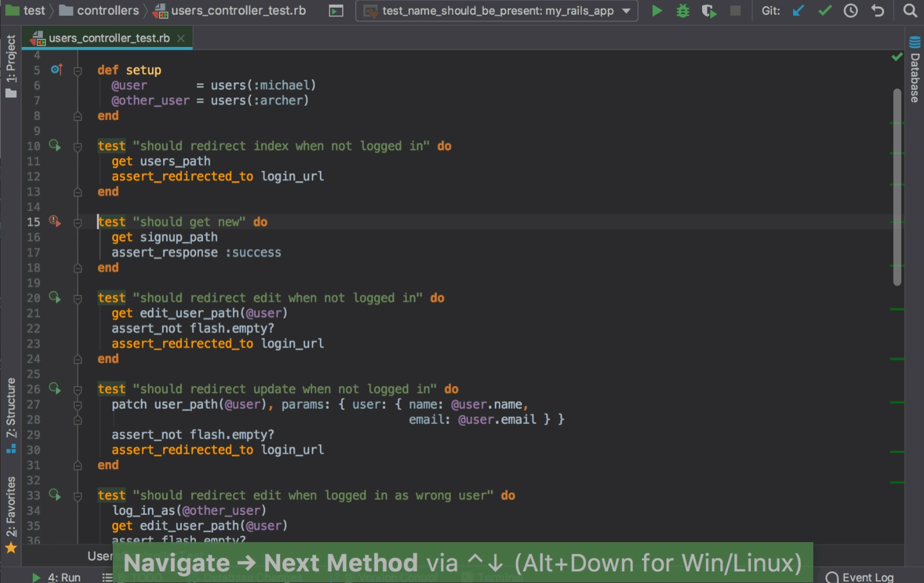Image resolution: width=924 pixels, height=583 pixels.
Task: Click fold end marker on line 13
Action: pos(77,192)
